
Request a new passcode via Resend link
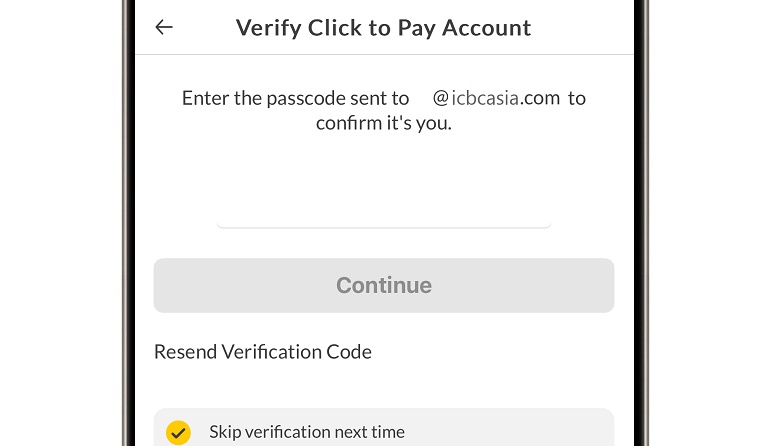263,352
